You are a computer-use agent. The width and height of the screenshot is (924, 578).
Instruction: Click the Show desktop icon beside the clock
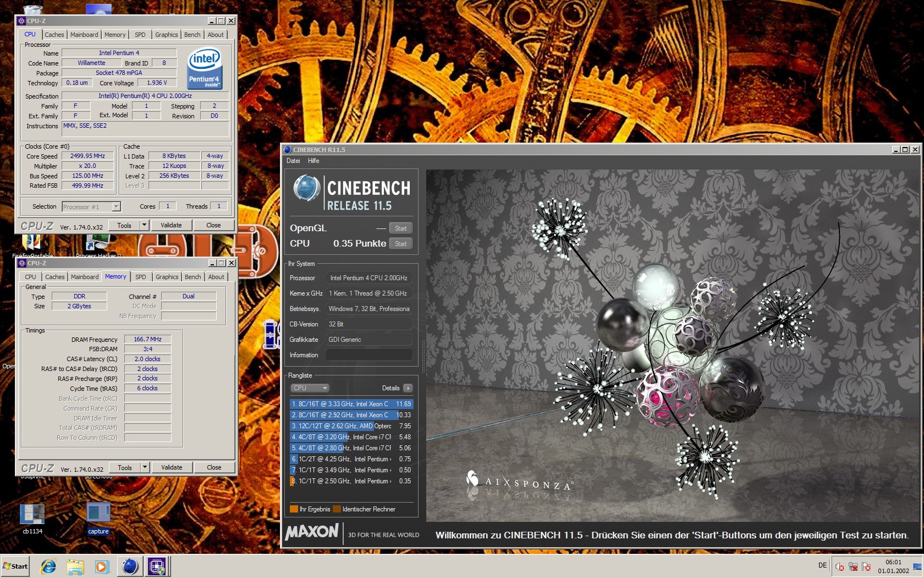[917, 566]
